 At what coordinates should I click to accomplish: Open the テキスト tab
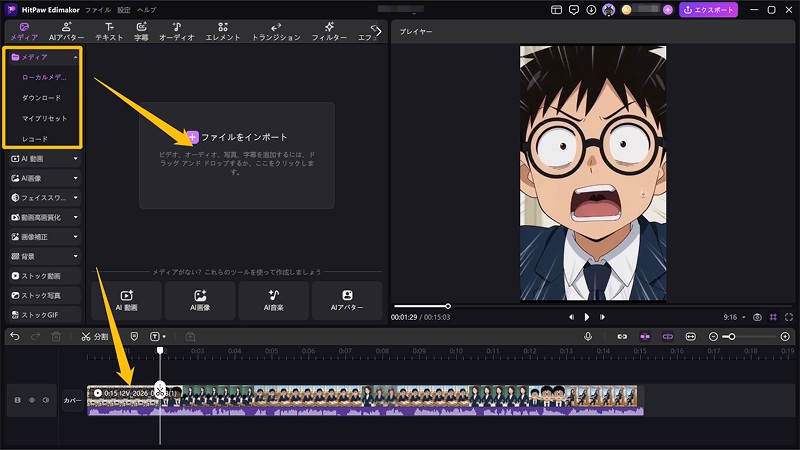tap(109, 32)
